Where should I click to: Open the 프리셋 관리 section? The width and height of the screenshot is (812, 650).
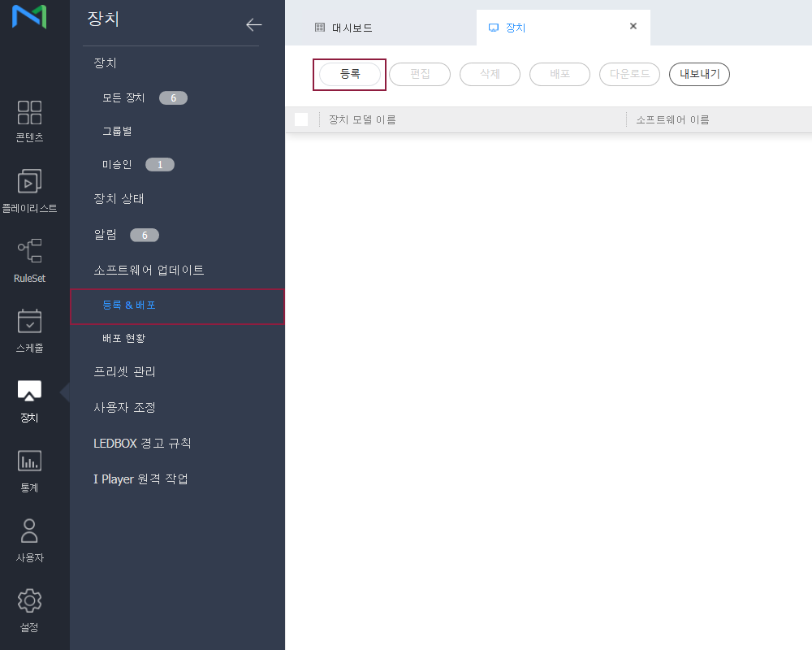pos(124,371)
